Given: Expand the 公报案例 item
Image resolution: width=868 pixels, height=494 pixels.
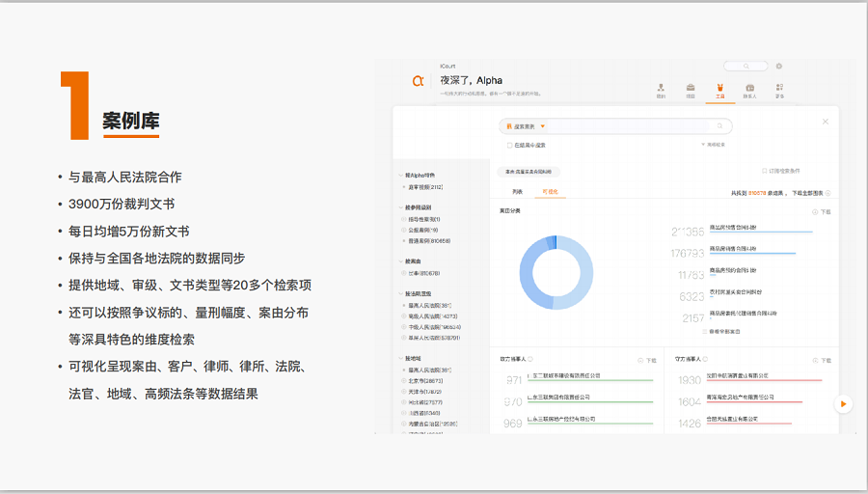Looking at the screenshot, I should point(404,230).
